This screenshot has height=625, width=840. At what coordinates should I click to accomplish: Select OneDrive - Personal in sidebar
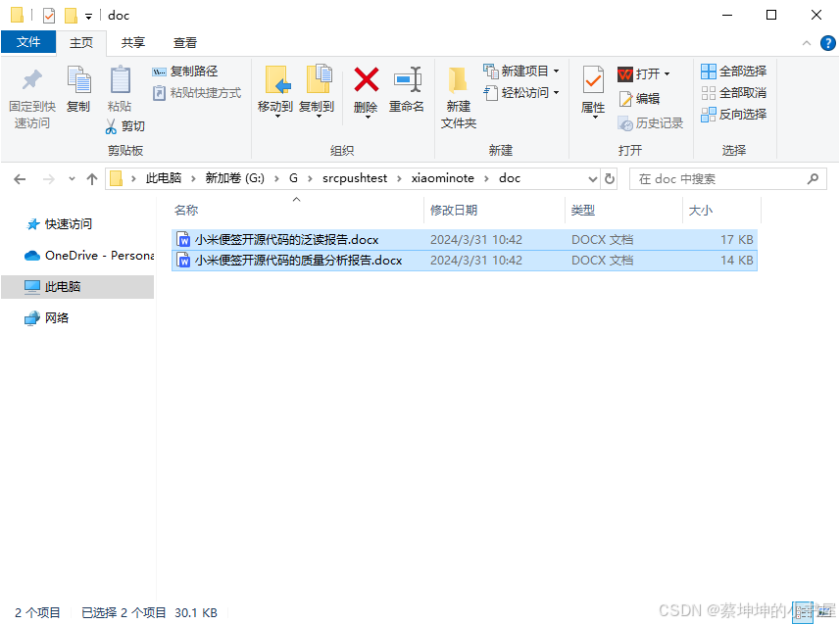(x=89, y=256)
